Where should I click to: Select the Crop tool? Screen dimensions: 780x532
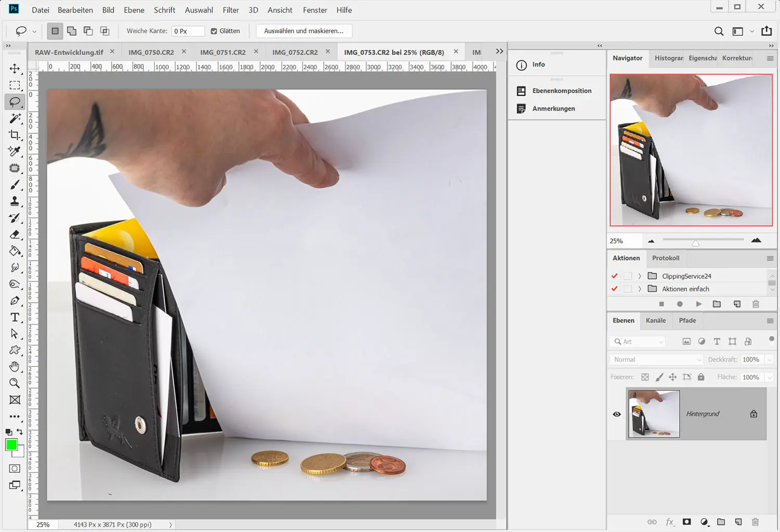click(15, 135)
